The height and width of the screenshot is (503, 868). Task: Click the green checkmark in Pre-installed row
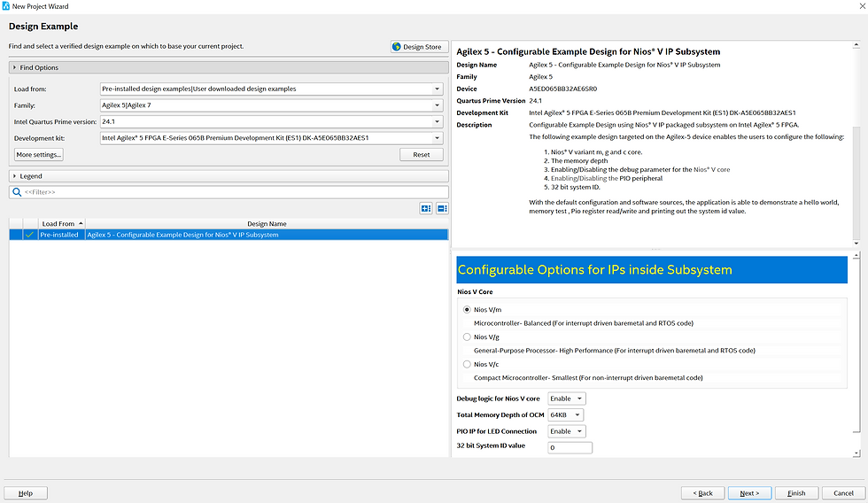pyautogui.click(x=29, y=235)
